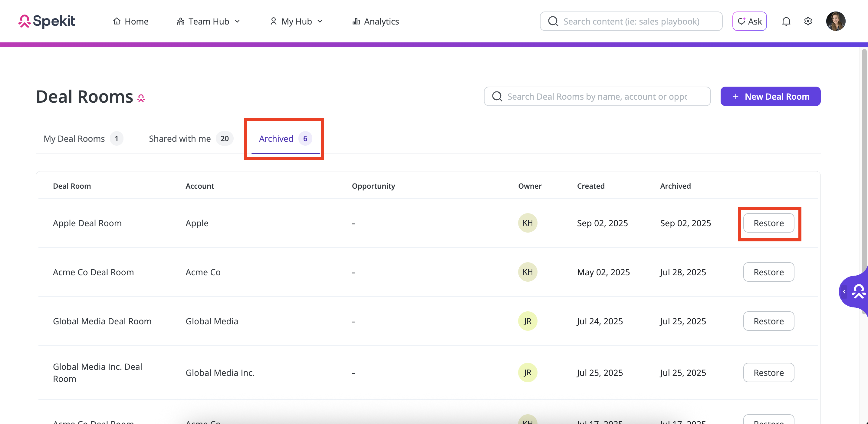Click the Spekit logo
Screen dimensions: 868x424
click(47, 21)
